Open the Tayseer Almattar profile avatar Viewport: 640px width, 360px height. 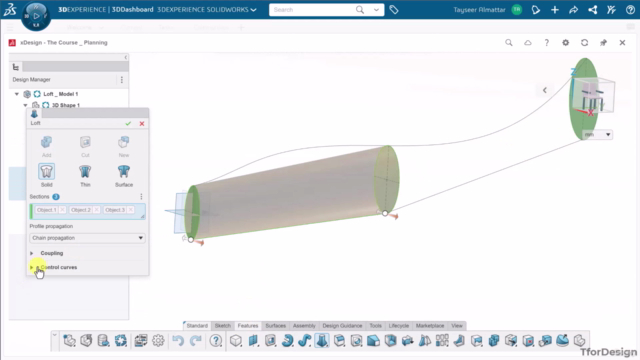[517, 9]
